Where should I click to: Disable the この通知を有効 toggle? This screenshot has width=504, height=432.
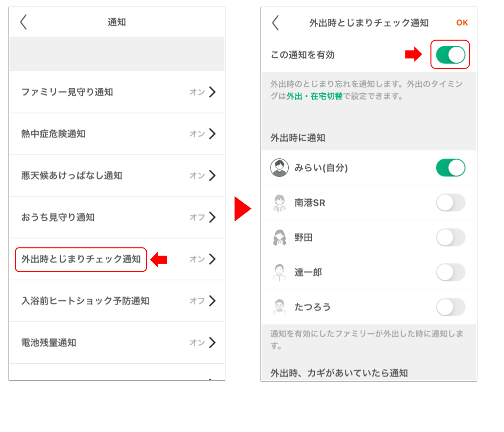pyautogui.click(x=450, y=54)
